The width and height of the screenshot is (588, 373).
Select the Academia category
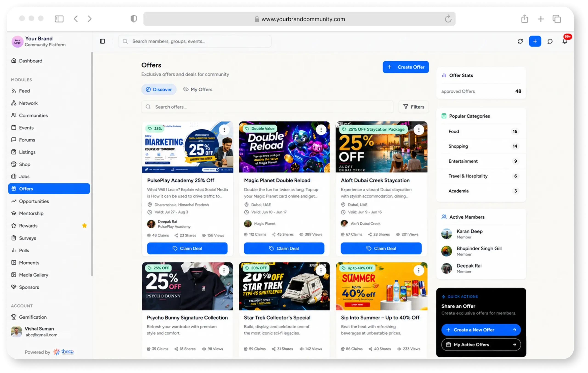coord(481,191)
